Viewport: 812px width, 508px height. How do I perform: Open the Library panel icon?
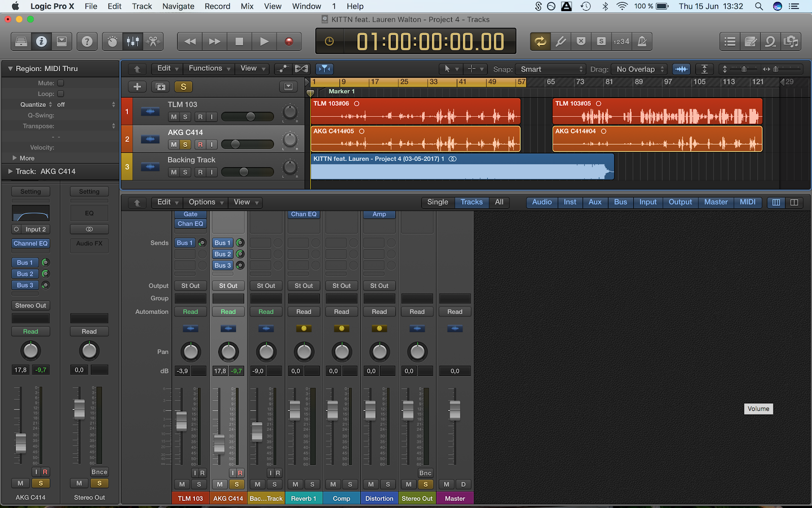tap(21, 42)
